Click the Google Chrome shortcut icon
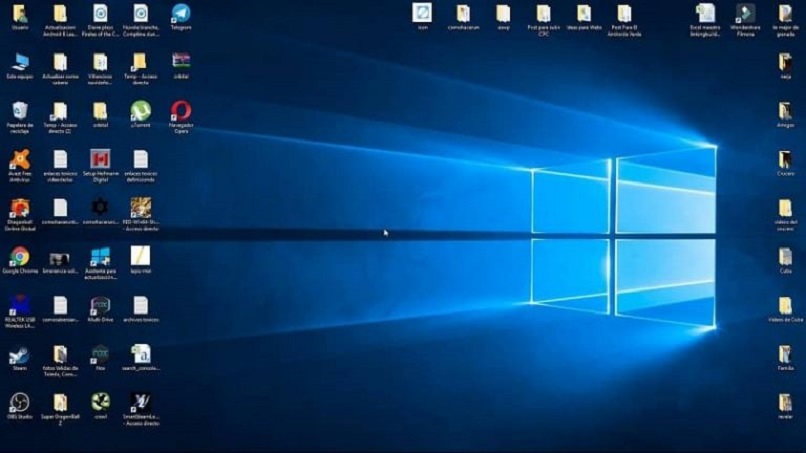This screenshot has width=806, height=453. coord(20,256)
